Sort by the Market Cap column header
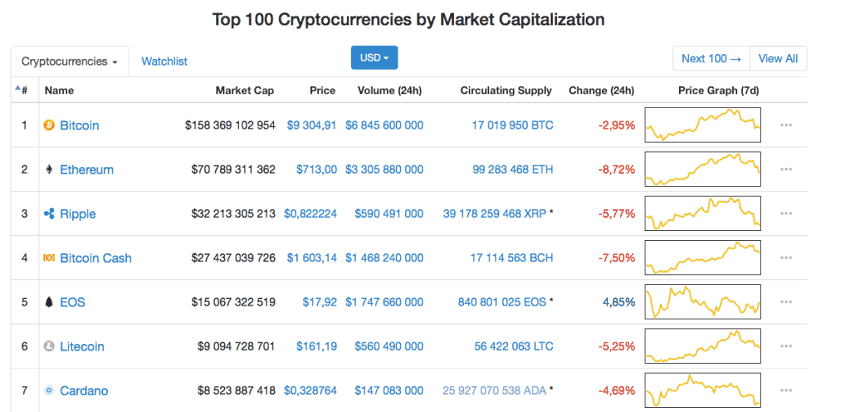The height and width of the screenshot is (412, 850). click(245, 90)
